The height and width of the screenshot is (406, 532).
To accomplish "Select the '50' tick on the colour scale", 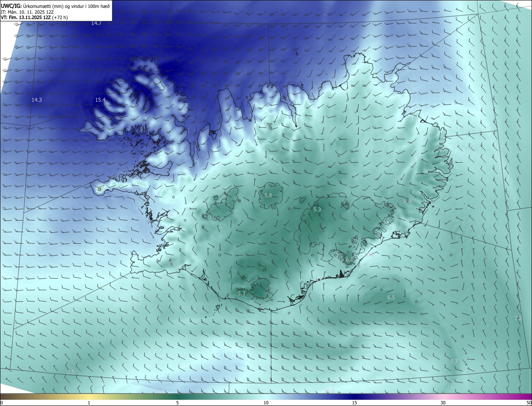I will 529,403.
